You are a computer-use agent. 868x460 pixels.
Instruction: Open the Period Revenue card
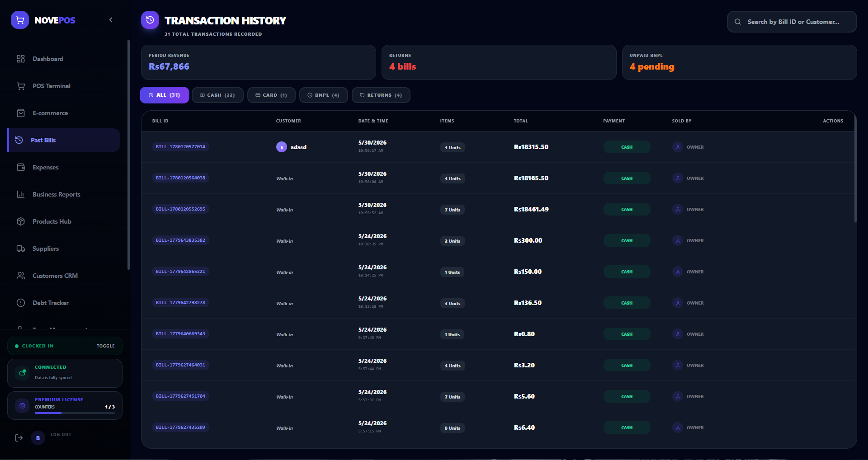coord(259,62)
